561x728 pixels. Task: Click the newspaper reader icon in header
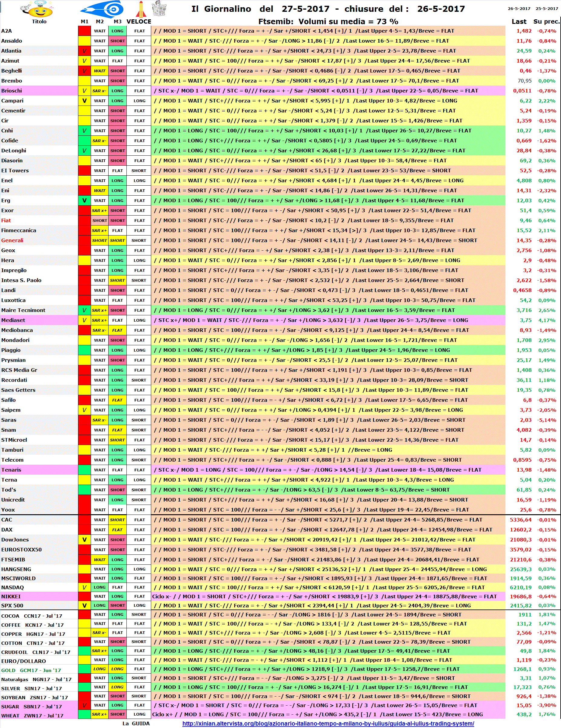(x=159, y=8)
